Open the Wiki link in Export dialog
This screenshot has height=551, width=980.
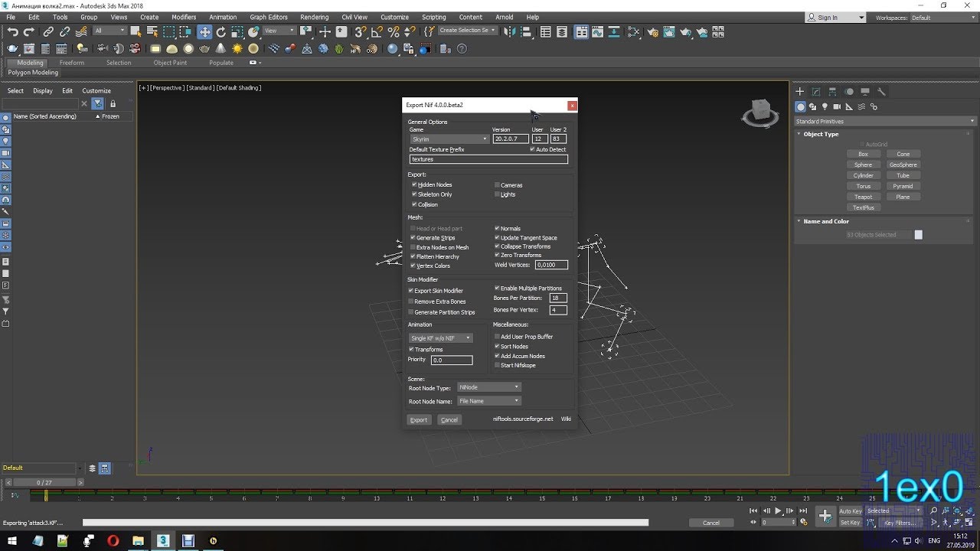(x=566, y=419)
